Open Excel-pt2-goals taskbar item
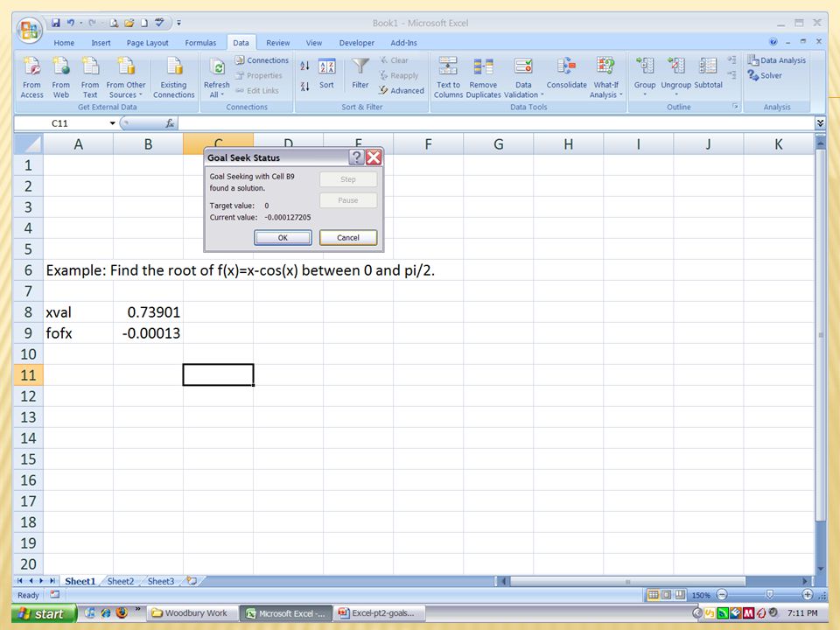This screenshot has height=630, width=840. coord(380,612)
